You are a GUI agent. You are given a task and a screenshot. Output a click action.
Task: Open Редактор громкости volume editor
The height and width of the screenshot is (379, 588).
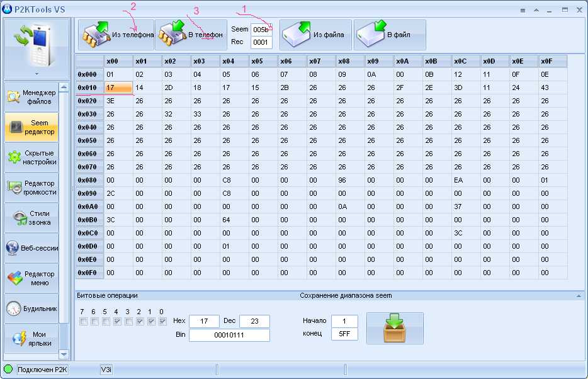32,188
